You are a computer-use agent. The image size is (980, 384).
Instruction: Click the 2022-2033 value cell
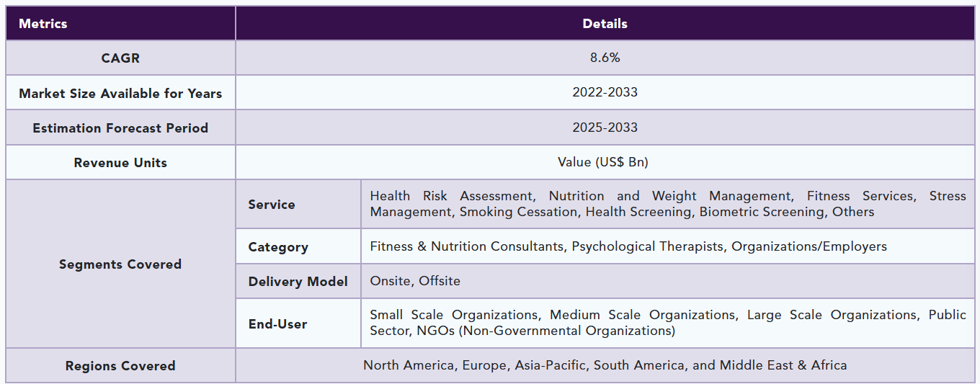(x=605, y=93)
